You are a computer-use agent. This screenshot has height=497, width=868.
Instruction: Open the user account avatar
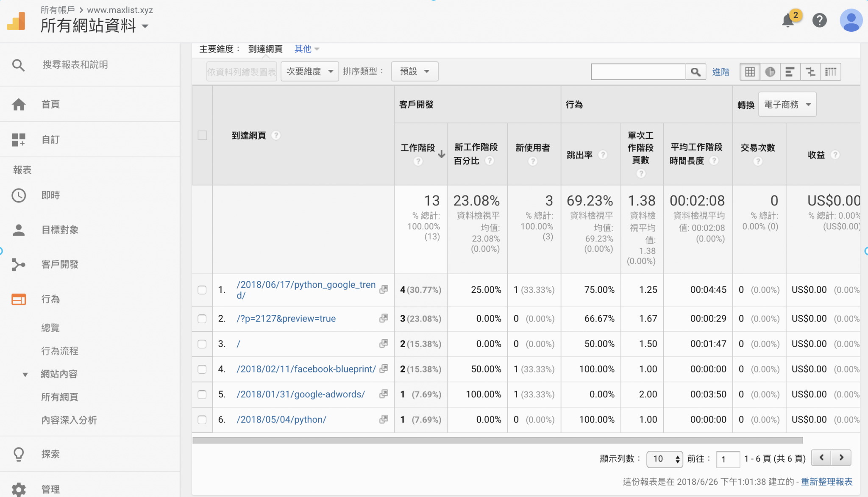click(851, 20)
